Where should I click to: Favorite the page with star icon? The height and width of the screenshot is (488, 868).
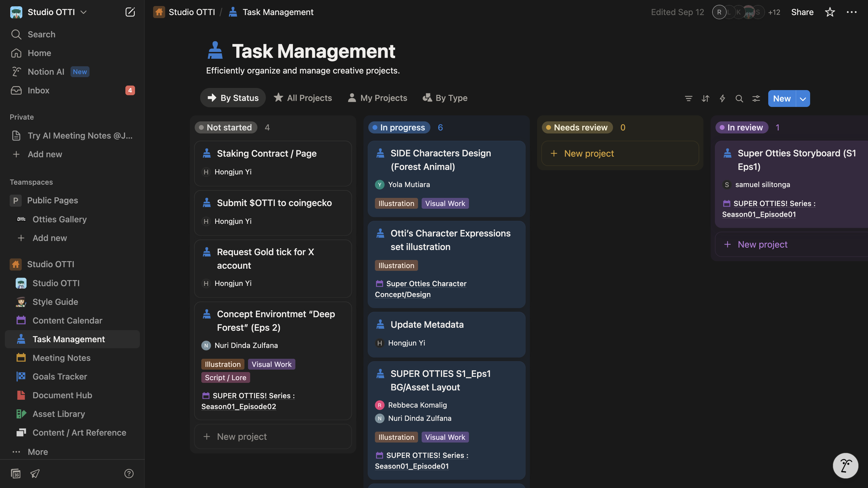click(830, 12)
